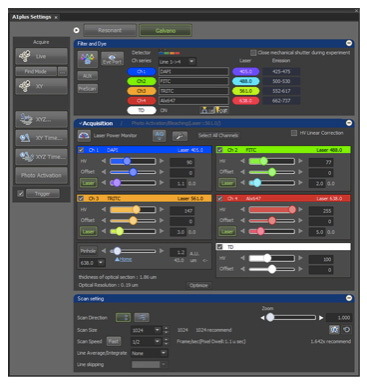Click the XYZ acquisition icon button
Viewport: 367px width, 384px height.
(41, 119)
